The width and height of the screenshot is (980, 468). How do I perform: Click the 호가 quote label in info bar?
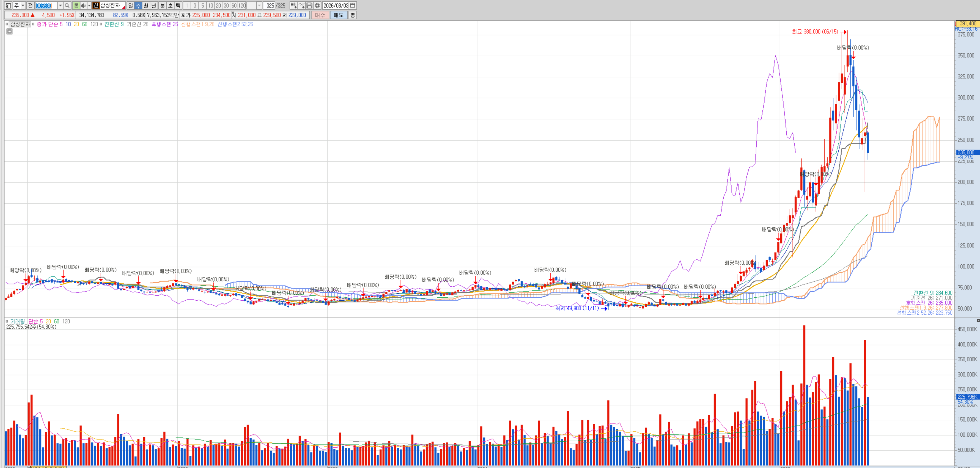click(186, 15)
